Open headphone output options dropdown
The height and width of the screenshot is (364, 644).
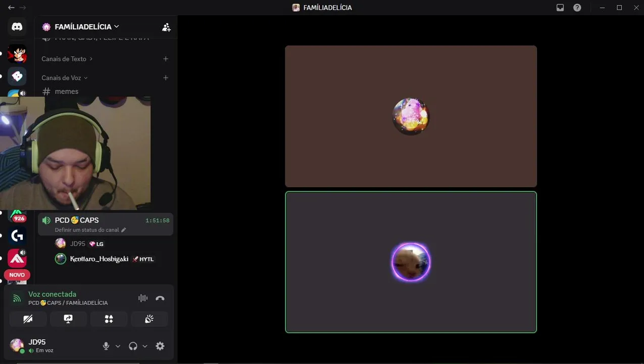click(x=145, y=346)
